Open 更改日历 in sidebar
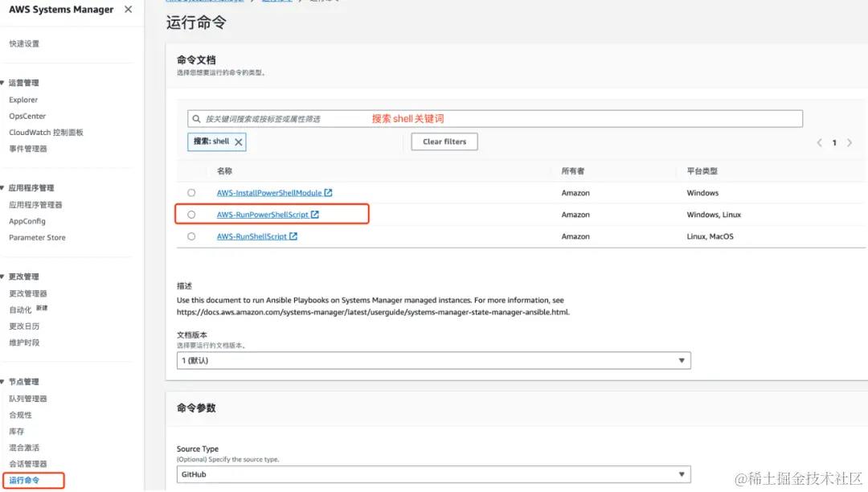The width and height of the screenshot is (868, 492). 24,326
